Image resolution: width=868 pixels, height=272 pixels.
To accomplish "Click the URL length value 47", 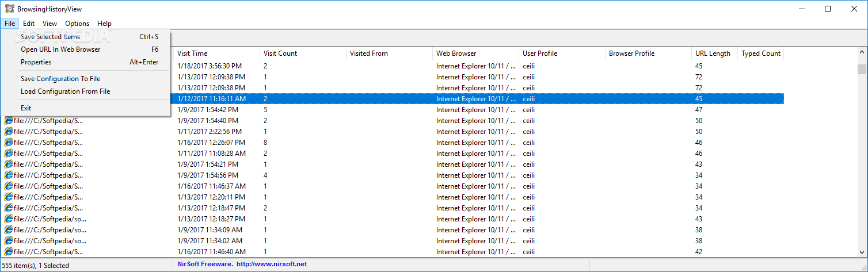I will 699,110.
